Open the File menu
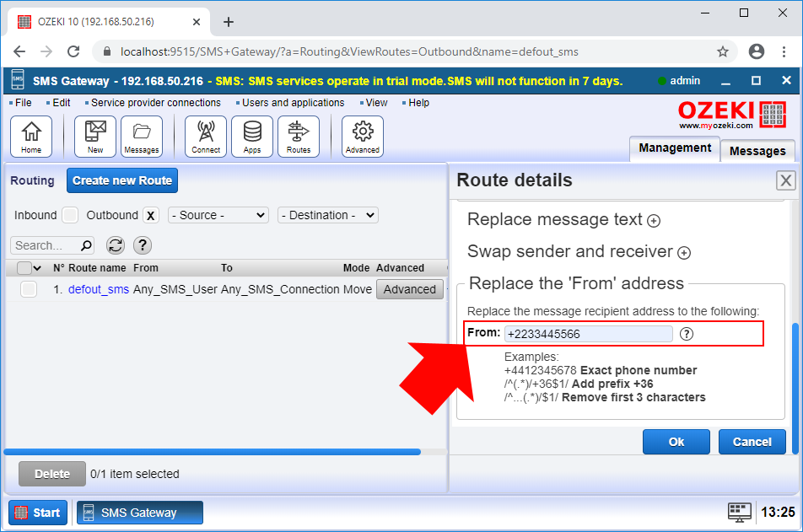The image size is (803, 532). coord(23,103)
